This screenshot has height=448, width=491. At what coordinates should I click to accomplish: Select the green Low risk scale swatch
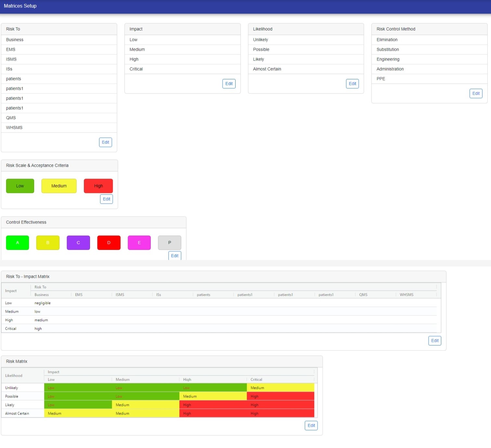click(x=20, y=186)
